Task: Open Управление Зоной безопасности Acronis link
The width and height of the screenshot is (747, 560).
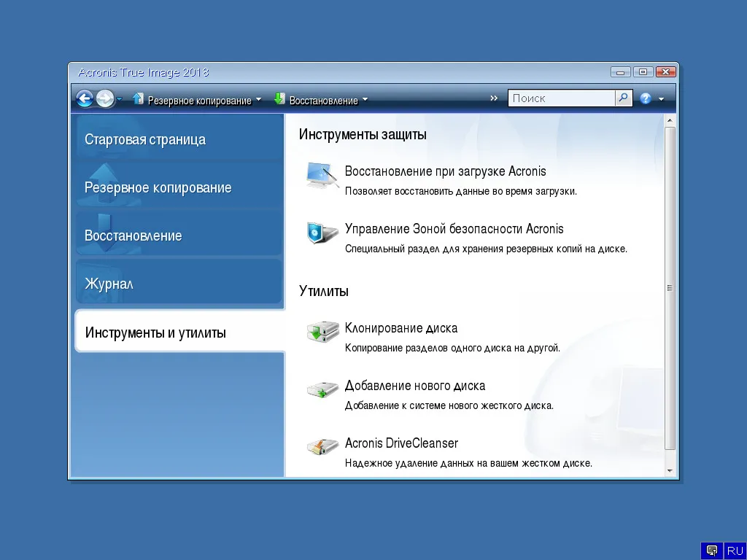Action: 454,229
